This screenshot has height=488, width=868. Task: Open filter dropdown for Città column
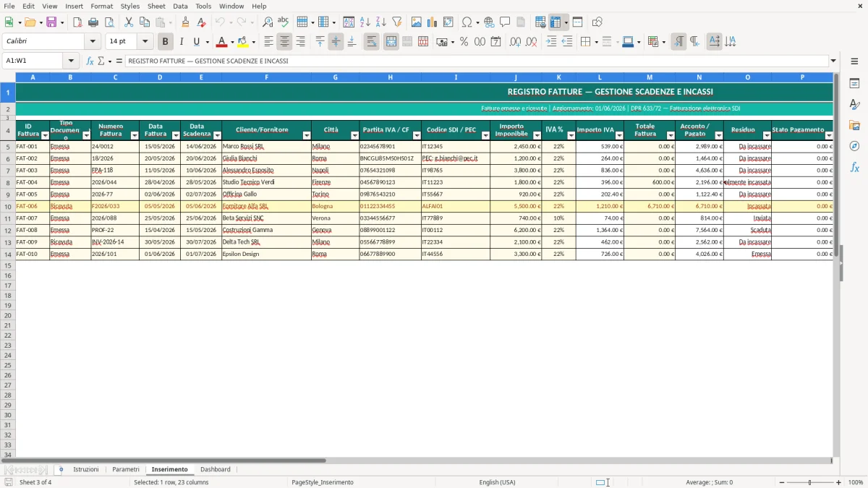354,135
